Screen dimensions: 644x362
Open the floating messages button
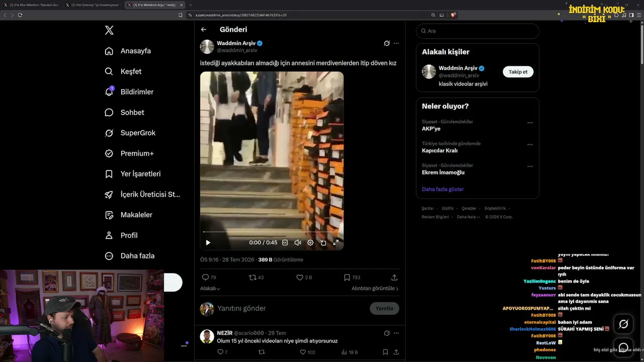pos(623,347)
